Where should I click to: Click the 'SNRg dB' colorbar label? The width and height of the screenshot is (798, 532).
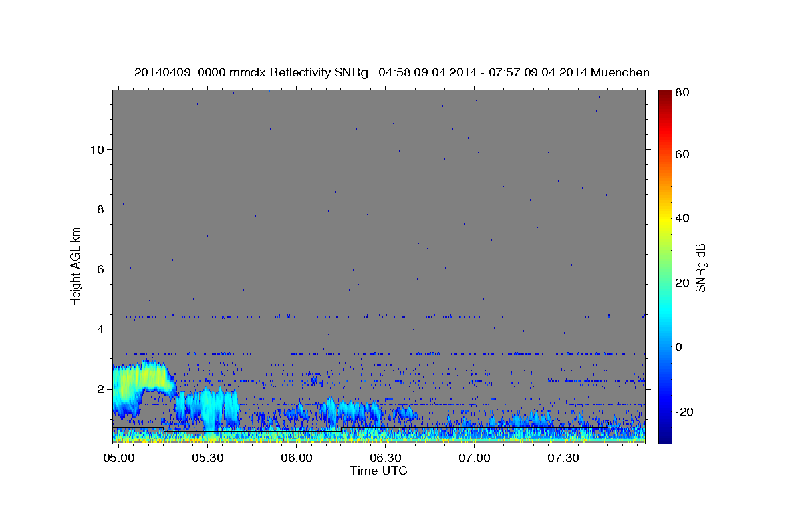click(700, 267)
